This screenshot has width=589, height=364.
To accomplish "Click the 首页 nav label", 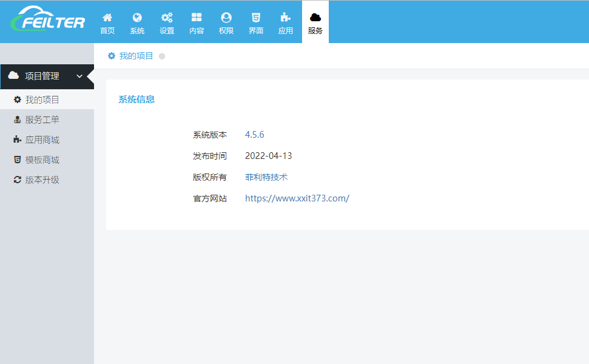I will (x=107, y=31).
